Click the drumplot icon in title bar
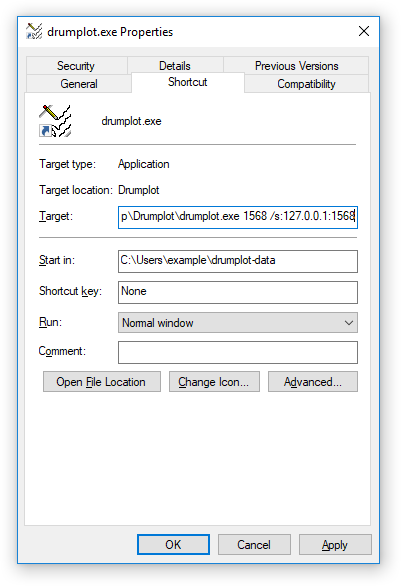 tap(34, 31)
